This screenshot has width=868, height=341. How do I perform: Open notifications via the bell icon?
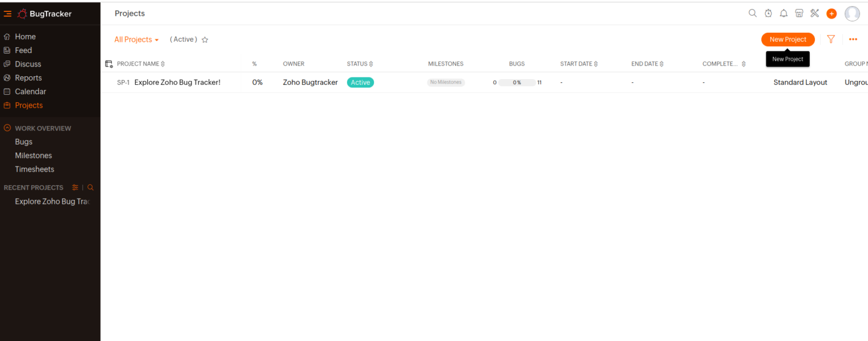click(x=784, y=13)
